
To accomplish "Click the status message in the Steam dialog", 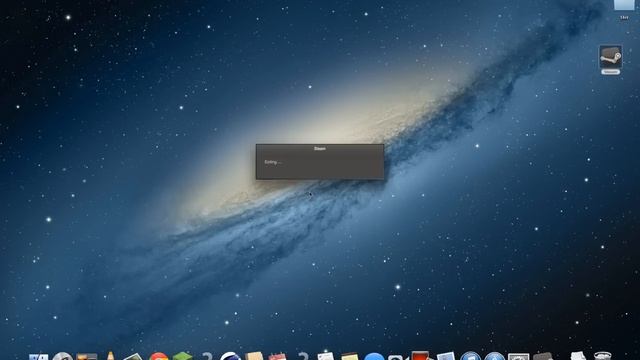I will [x=273, y=162].
